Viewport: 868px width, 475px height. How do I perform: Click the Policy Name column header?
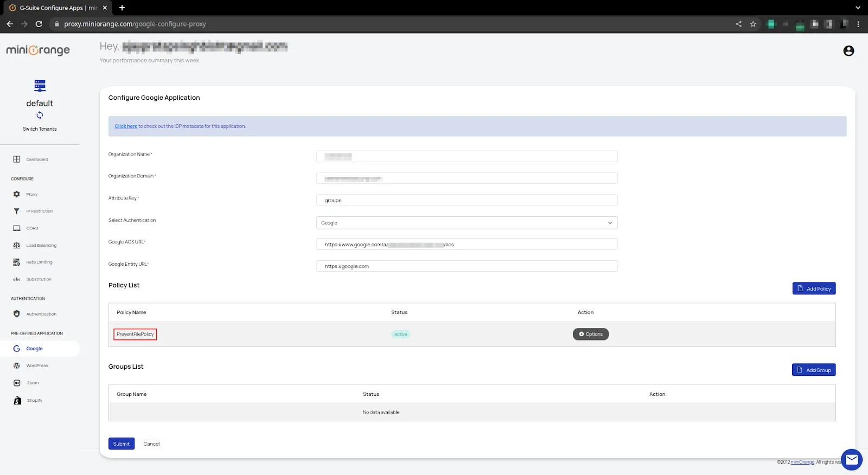point(131,312)
